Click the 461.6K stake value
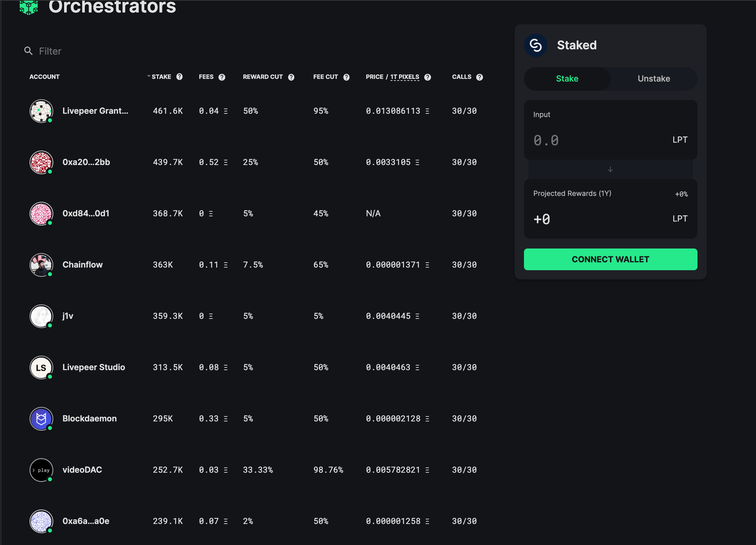The image size is (756, 545). [x=168, y=111]
